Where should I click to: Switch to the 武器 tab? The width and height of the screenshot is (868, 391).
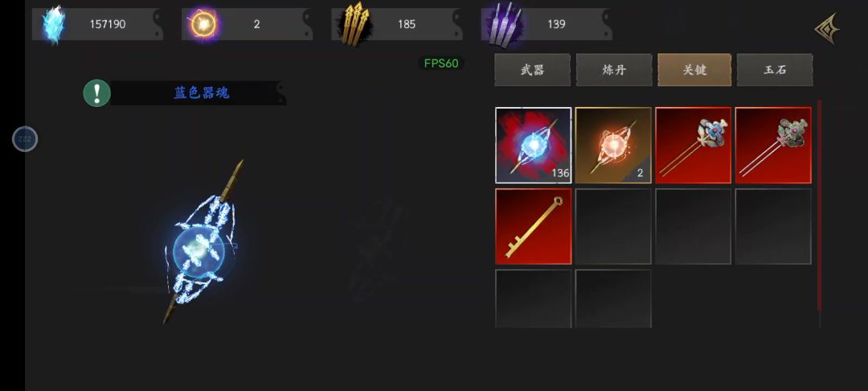pos(533,70)
